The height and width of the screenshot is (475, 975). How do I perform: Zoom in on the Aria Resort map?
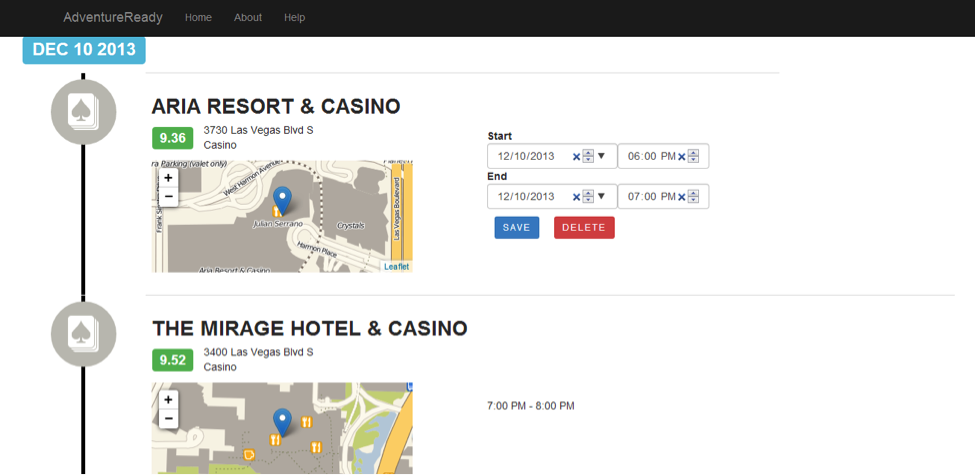pyautogui.click(x=169, y=178)
